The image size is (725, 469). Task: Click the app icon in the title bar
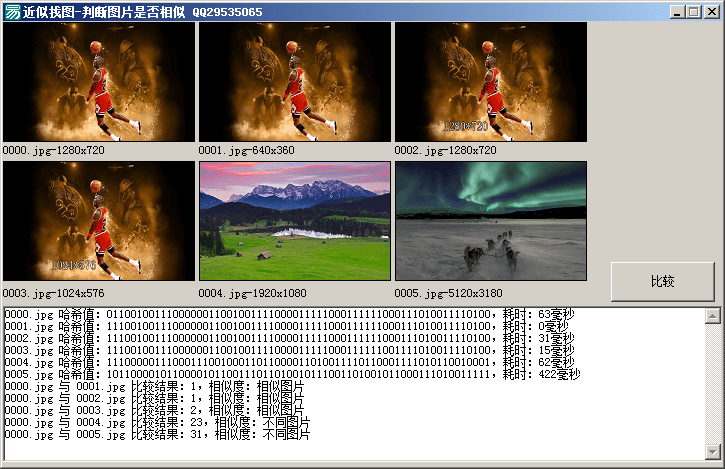[12, 12]
